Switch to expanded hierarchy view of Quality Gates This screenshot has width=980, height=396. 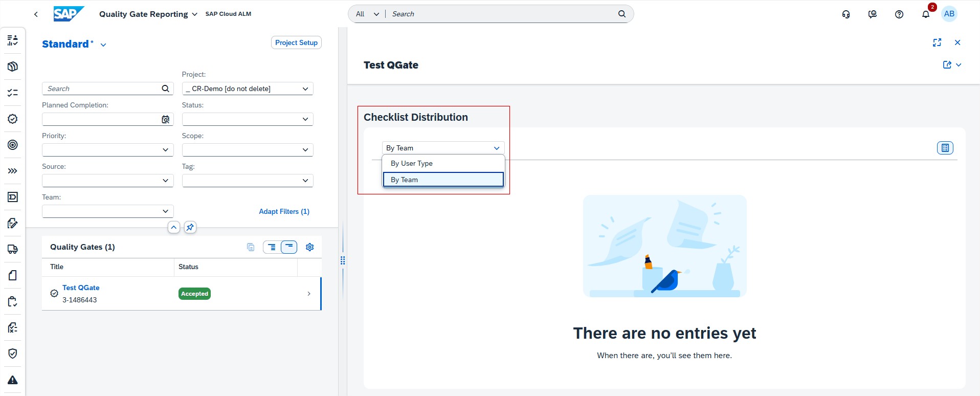[272, 247]
